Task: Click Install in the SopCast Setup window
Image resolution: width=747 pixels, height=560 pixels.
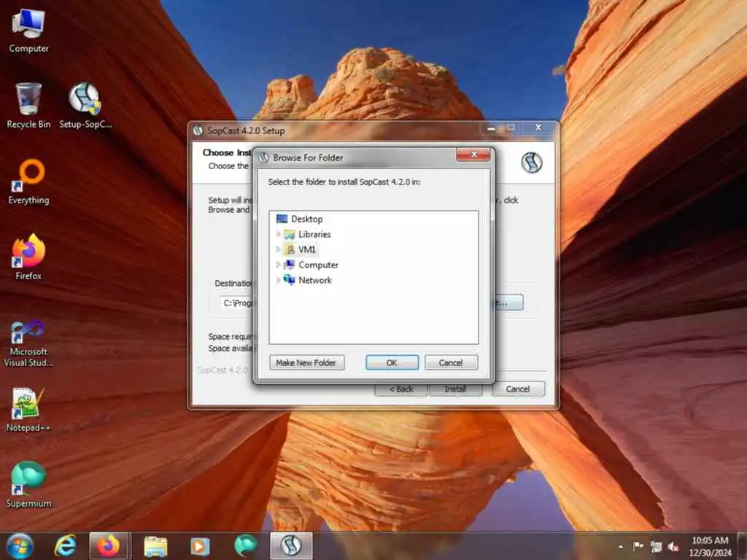Action: pyautogui.click(x=455, y=389)
